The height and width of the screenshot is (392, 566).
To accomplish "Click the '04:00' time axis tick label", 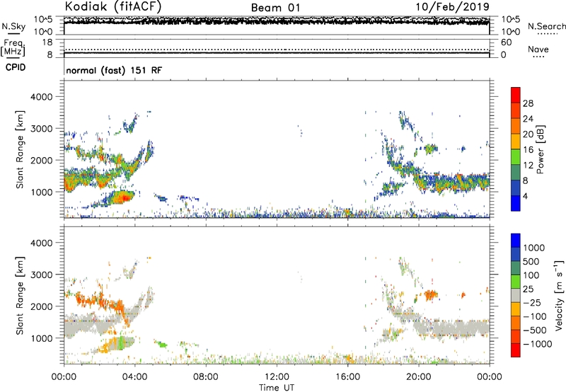I will coord(134,377).
